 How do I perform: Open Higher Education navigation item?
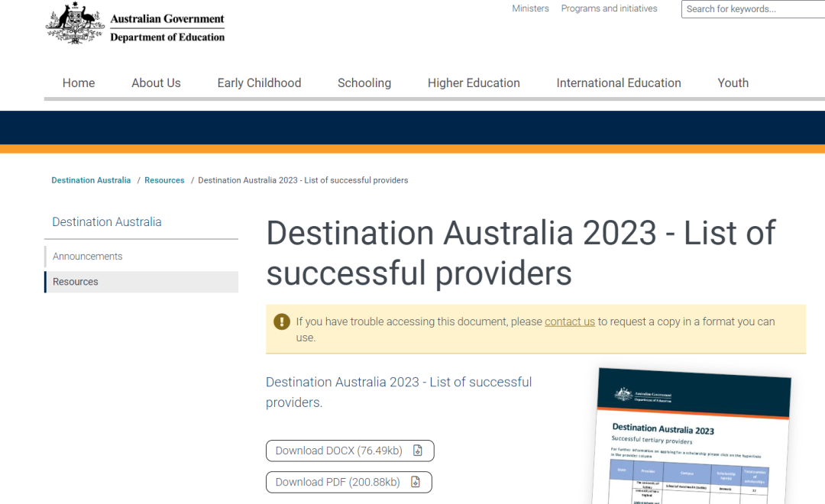click(x=474, y=83)
